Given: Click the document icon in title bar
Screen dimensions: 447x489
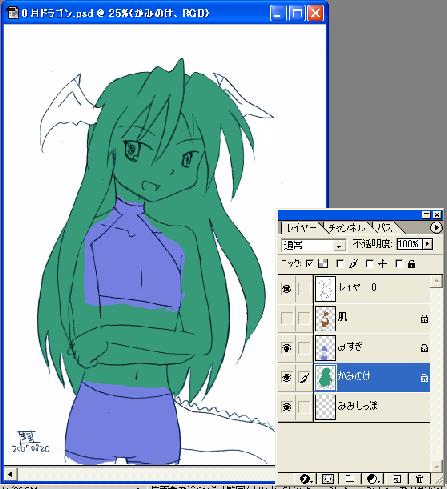Looking at the screenshot, I should 12,13.
